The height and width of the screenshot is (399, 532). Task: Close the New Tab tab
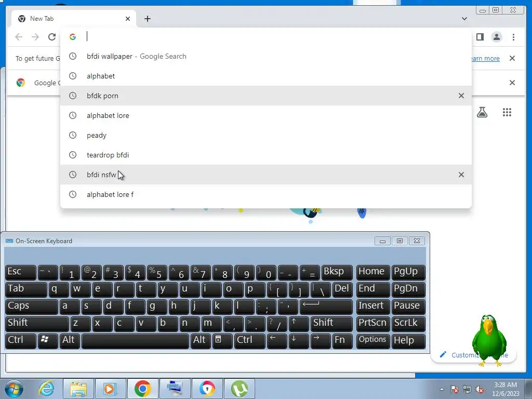point(128,19)
